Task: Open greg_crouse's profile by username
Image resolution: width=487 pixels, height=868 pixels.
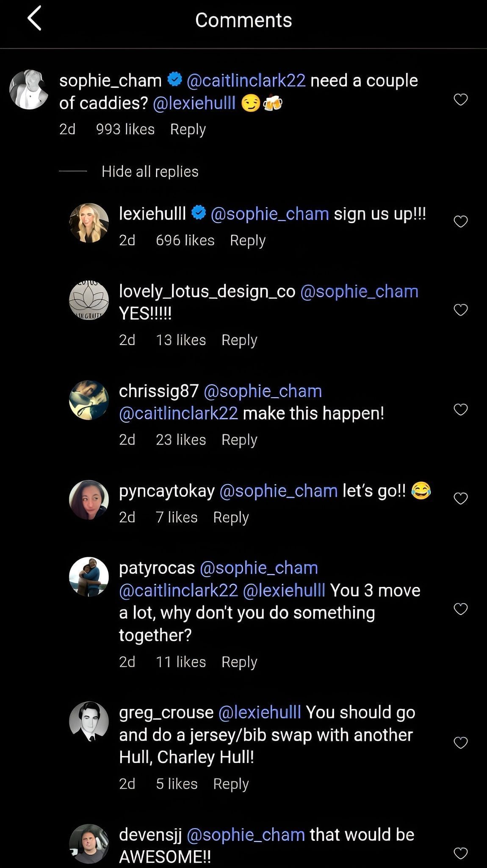Action: click(x=166, y=712)
